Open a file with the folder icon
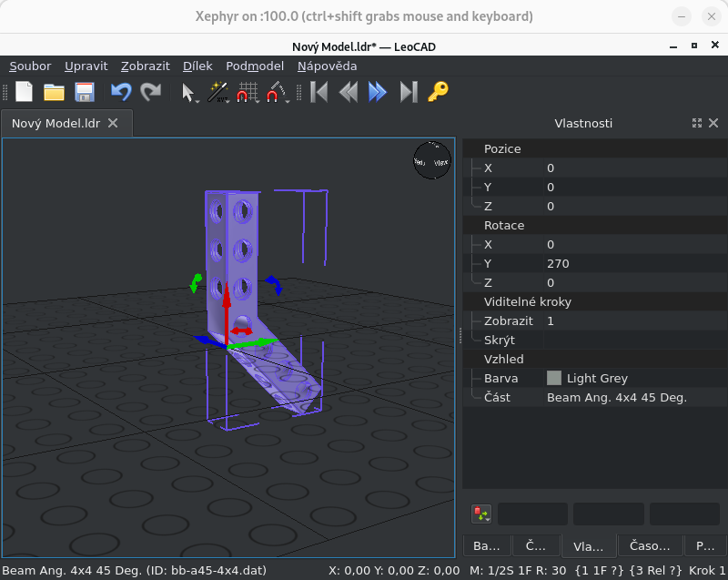 (x=55, y=92)
